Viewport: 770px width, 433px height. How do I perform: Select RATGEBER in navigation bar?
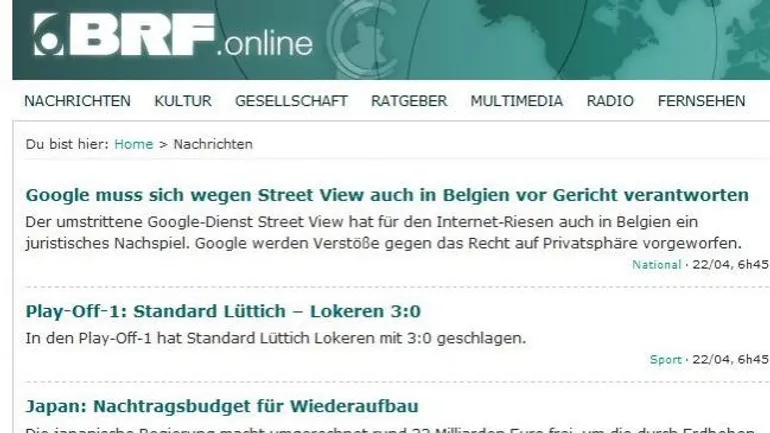409,101
